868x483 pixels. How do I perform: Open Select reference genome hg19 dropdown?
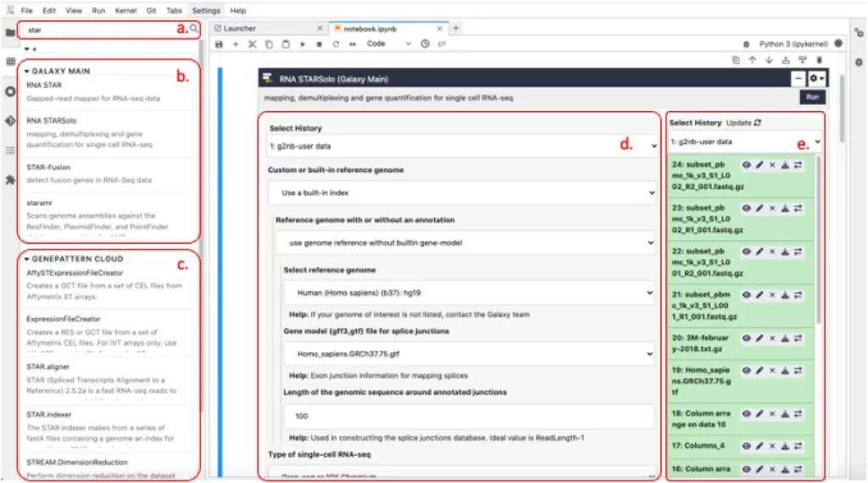pos(470,292)
